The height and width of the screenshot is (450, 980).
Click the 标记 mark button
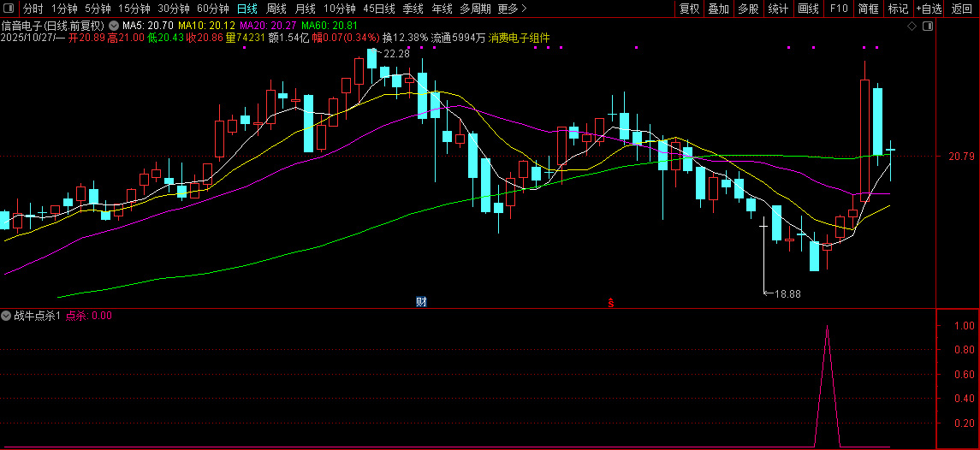(x=898, y=9)
